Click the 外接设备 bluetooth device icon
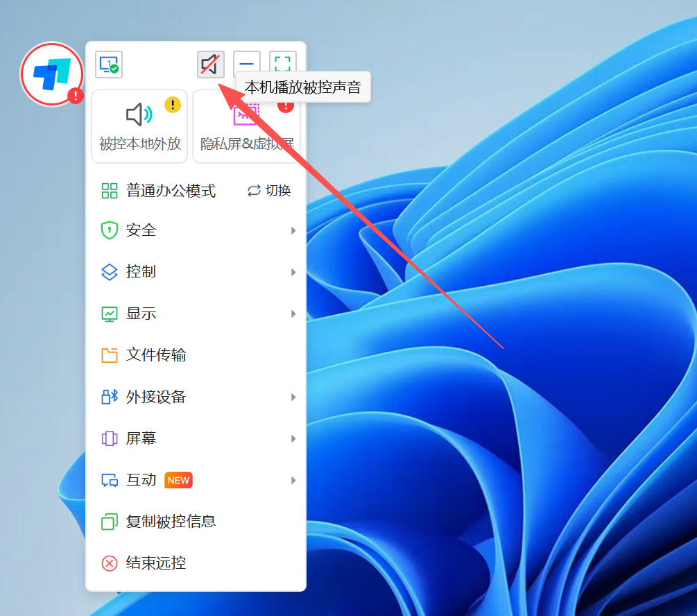This screenshot has width=697, height=616. click(110, 397)
